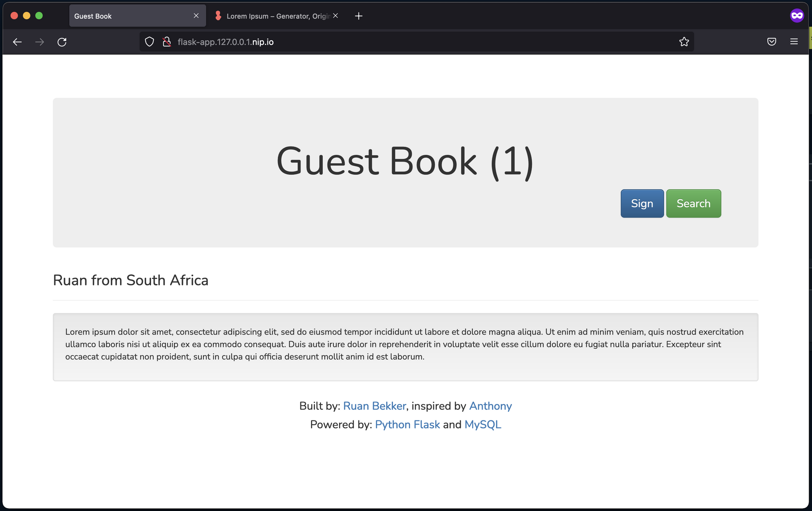Close the Lorem Ipsum tab

coord(335,16)
